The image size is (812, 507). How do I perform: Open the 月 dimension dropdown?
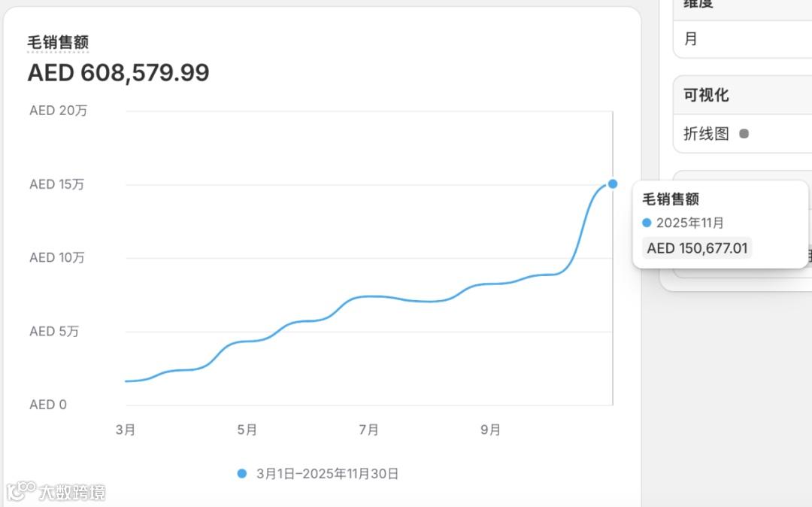point(741,39)
